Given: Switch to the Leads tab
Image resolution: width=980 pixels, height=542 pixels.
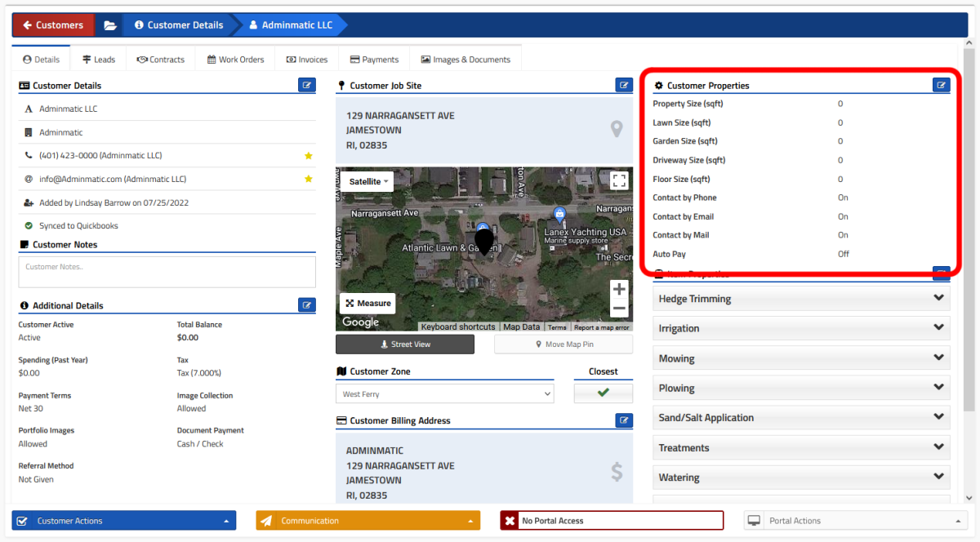Looking at the screenshot, I should point(99,60).
